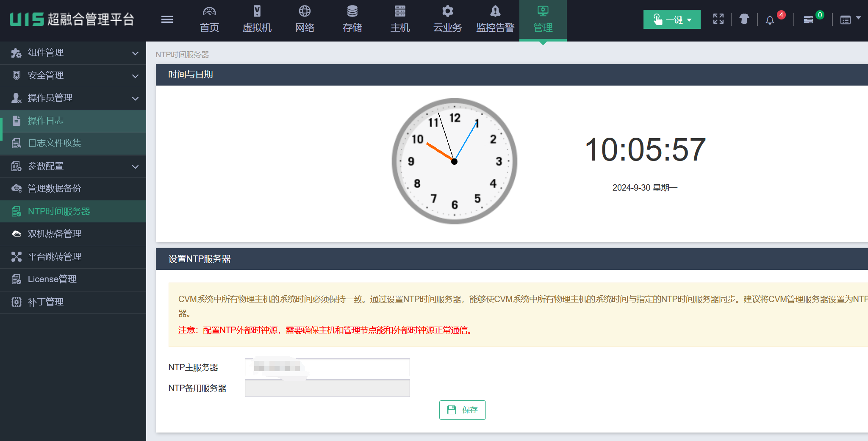Screen dimensions: 868x441
Task: Go to 首页 in top navigation
Action: click(x=209, y=28)
